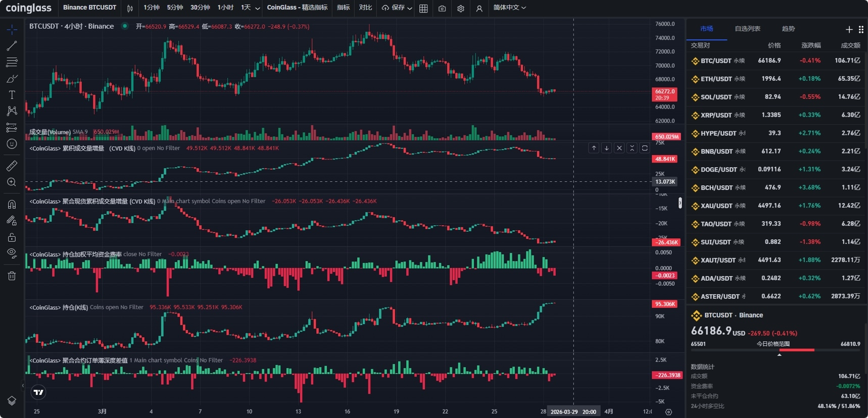This screenshot has height=418, width=868.
Task: Open the 简体中文 language dropdown
Action: [x=509, y=8]
